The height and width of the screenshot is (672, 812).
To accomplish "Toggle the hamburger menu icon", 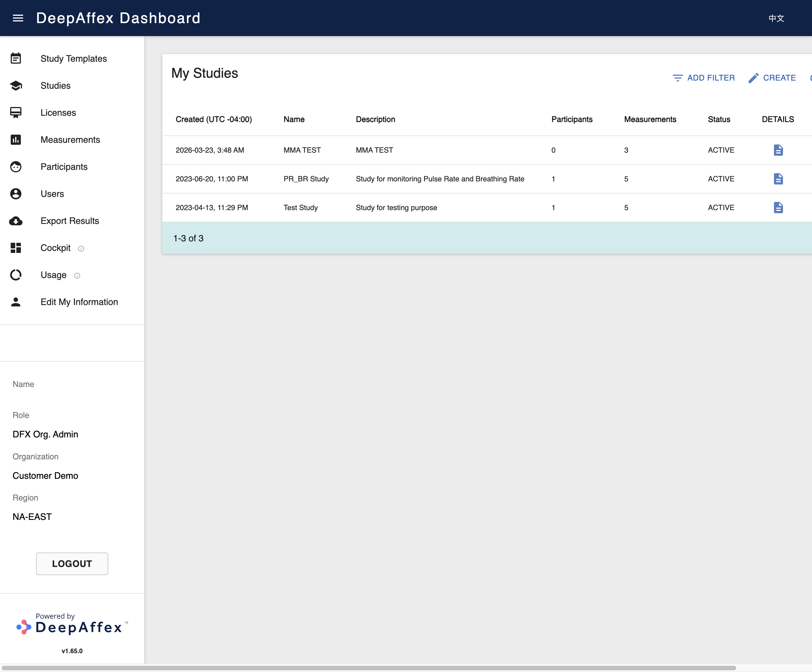I will [x=18, y=18].
